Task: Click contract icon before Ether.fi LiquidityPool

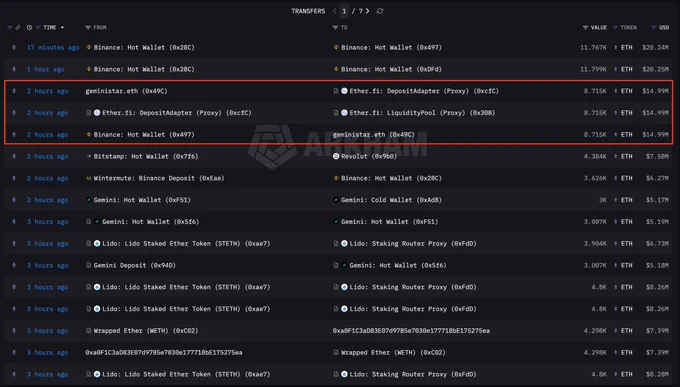Action: (336, 113)
